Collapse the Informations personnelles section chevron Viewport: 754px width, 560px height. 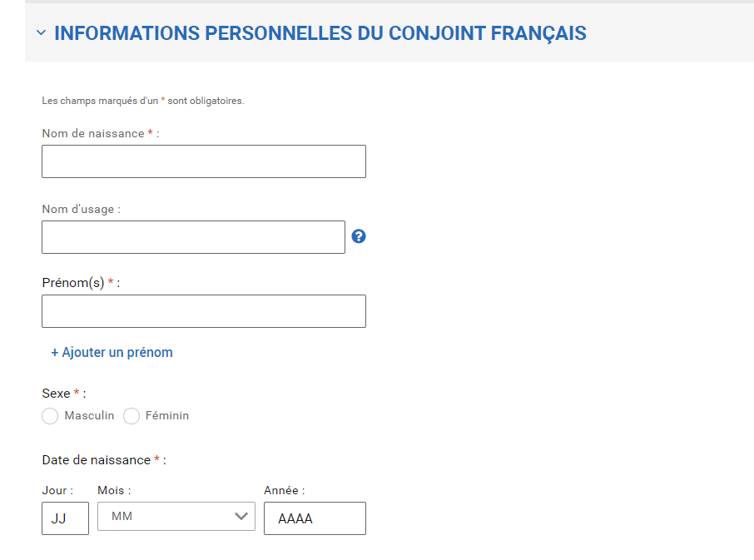(41, 32)
